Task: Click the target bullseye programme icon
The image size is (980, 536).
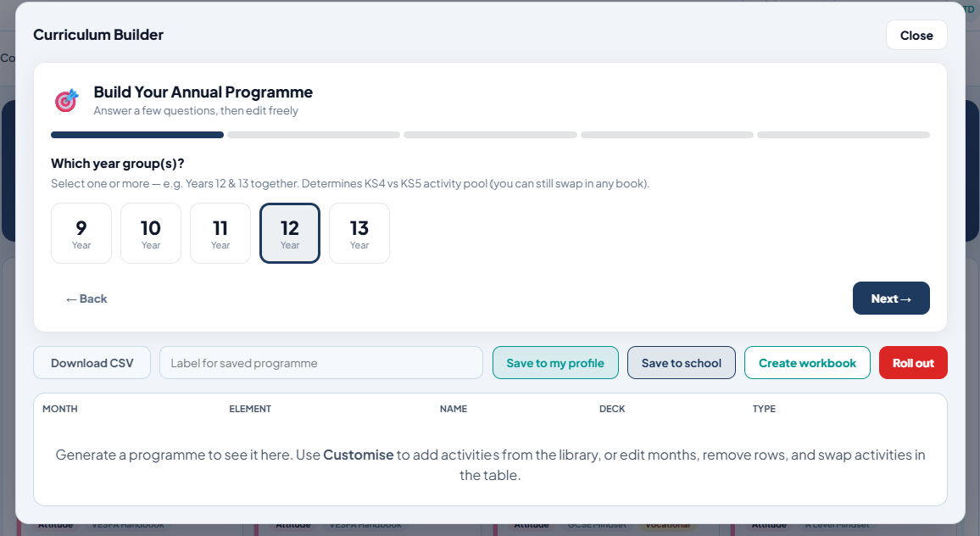Action: tap(67, 100)
